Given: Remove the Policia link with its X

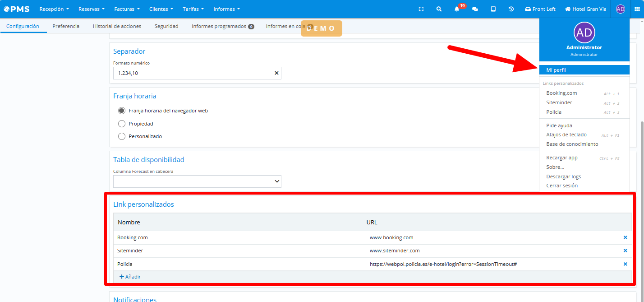Looking at the screenshot, I should point(625,264).
